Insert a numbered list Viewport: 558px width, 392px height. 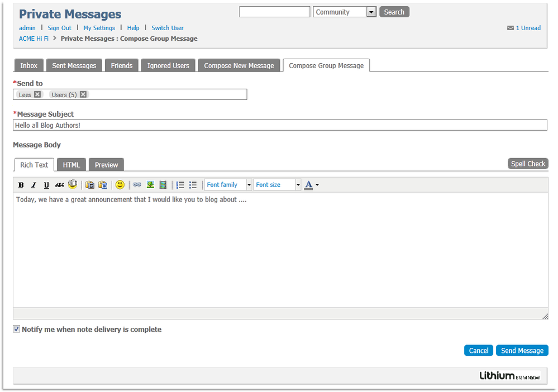pyautogui.click(x=180, y=185)
